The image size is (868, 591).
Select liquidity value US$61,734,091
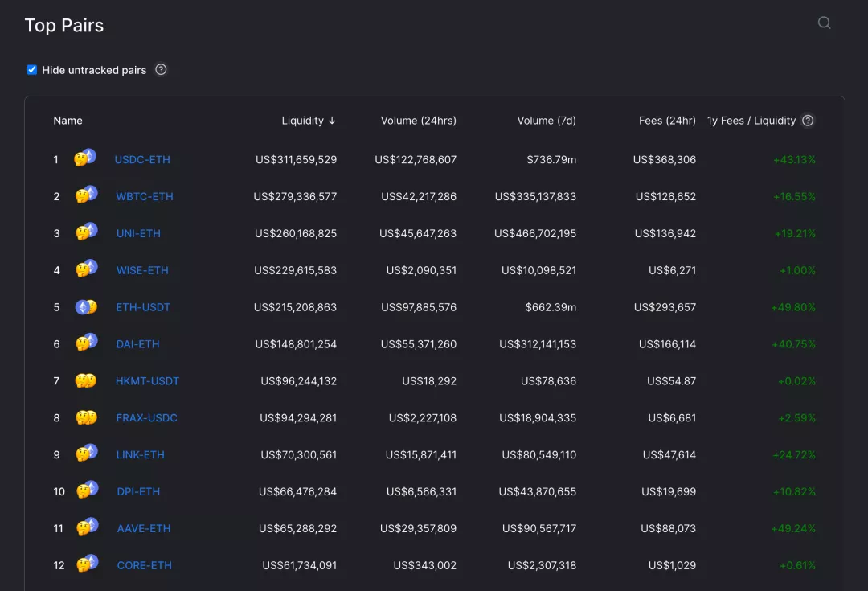coord(300,565)
